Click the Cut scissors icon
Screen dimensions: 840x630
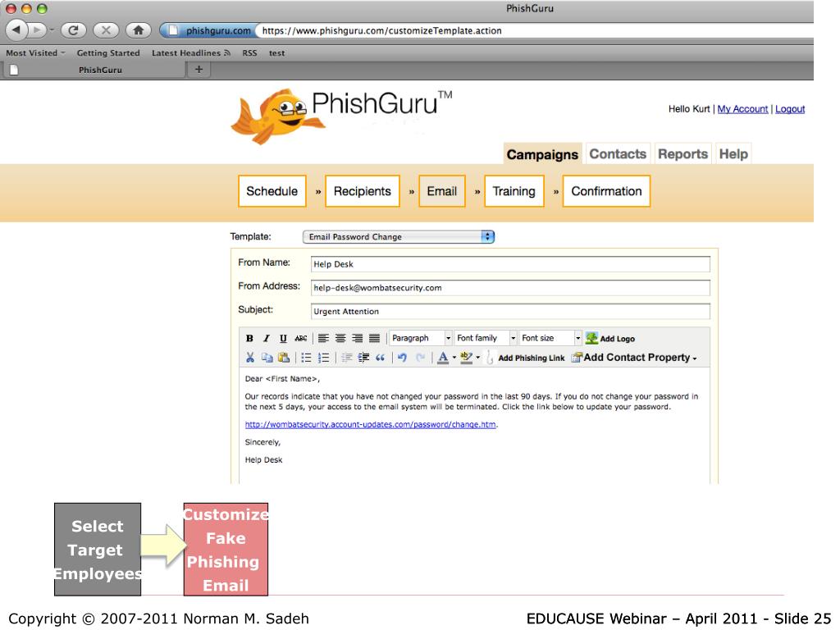point(249,358)
